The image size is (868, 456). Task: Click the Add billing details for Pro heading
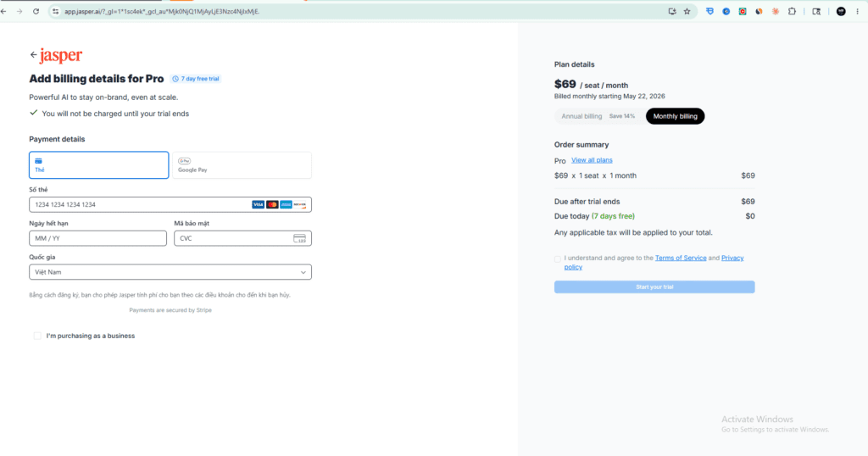(97, 79)
